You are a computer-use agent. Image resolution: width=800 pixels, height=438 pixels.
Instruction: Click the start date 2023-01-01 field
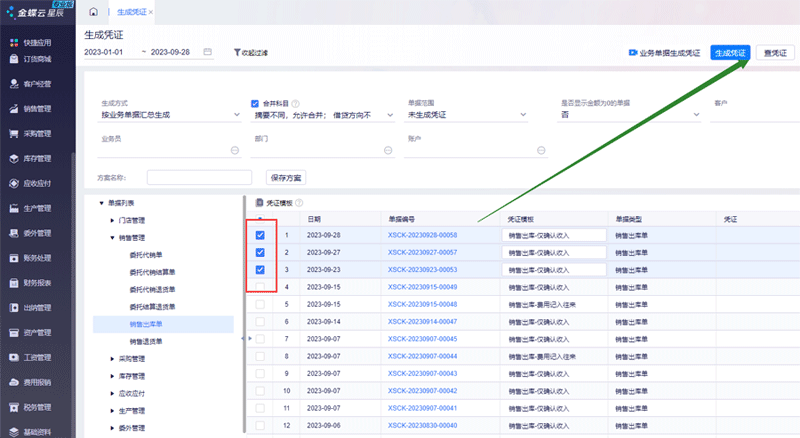tap(104, 52)
